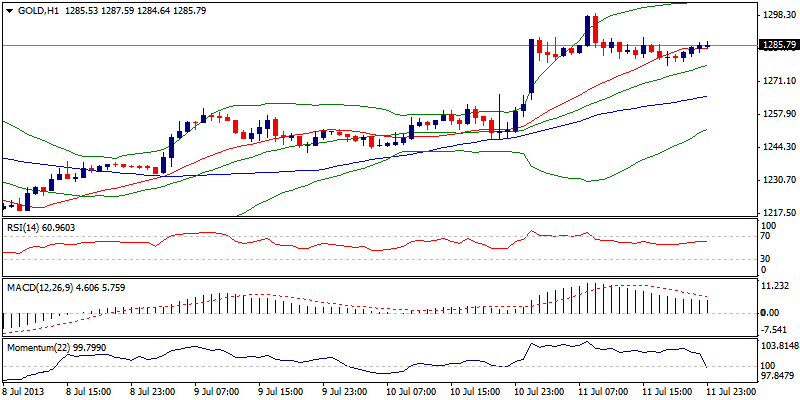Click the RSI 30 level label

pyautogui.click(x=767, y=259)
